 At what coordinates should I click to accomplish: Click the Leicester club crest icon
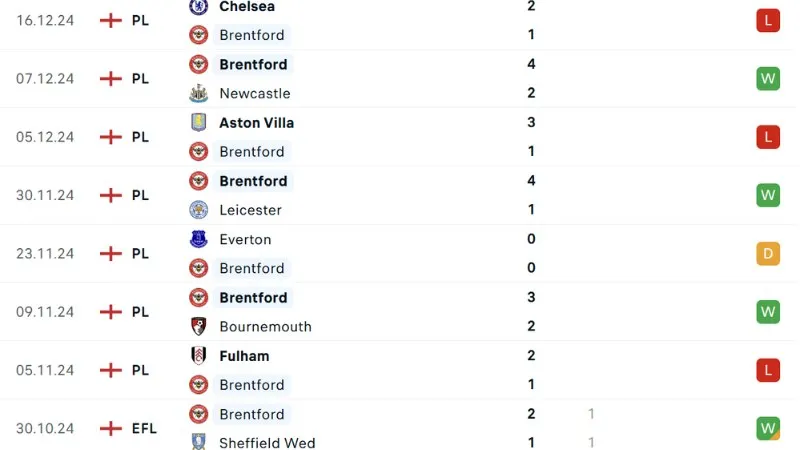(199, 210)
